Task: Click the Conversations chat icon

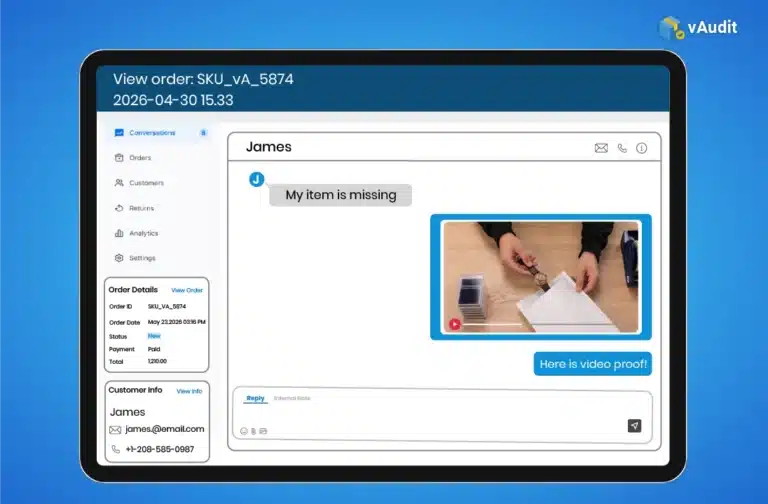Action: click(x=119, y=133)
